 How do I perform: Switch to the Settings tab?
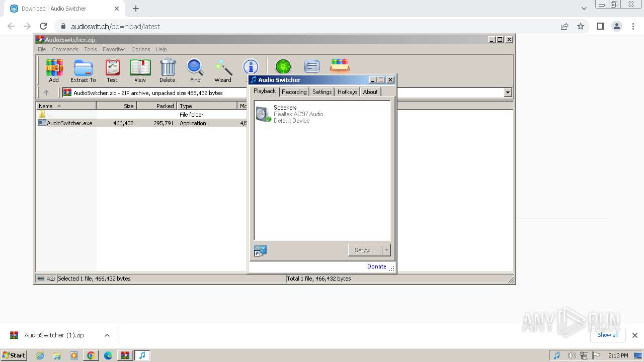[322, 92]
